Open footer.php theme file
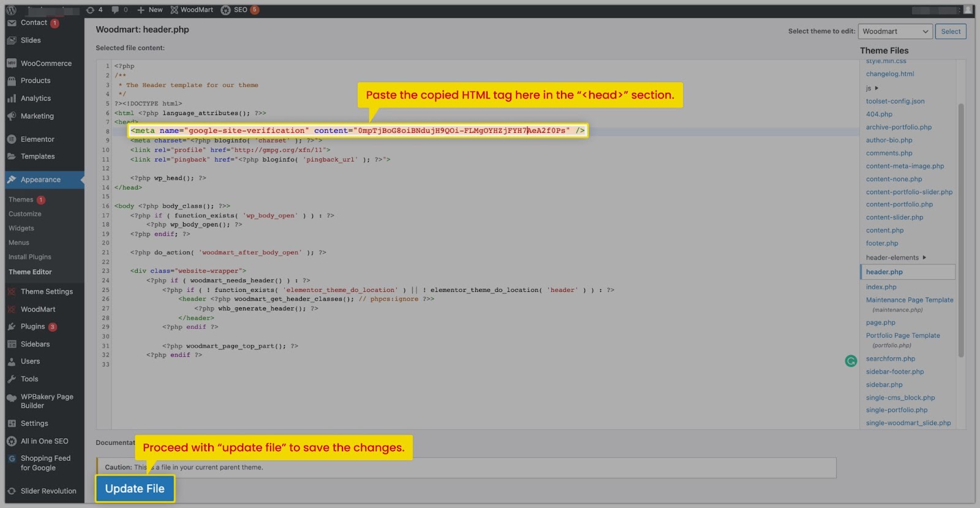The image size is (980, 508). point(882,244)
